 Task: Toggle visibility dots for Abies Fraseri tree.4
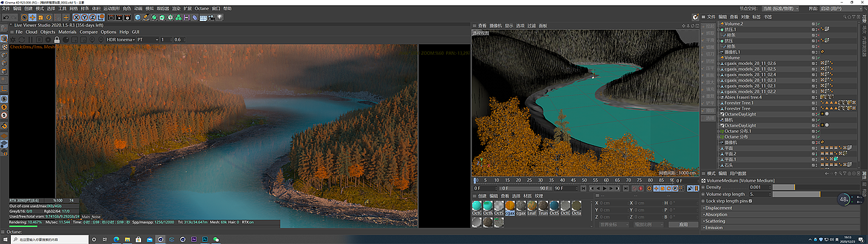[x=816, y=97]
